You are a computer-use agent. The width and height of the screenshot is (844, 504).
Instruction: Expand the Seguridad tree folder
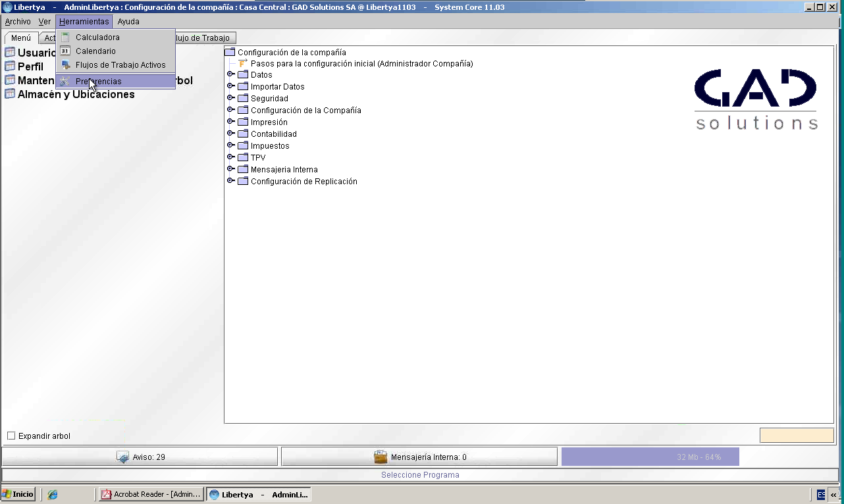pos(230,98)
